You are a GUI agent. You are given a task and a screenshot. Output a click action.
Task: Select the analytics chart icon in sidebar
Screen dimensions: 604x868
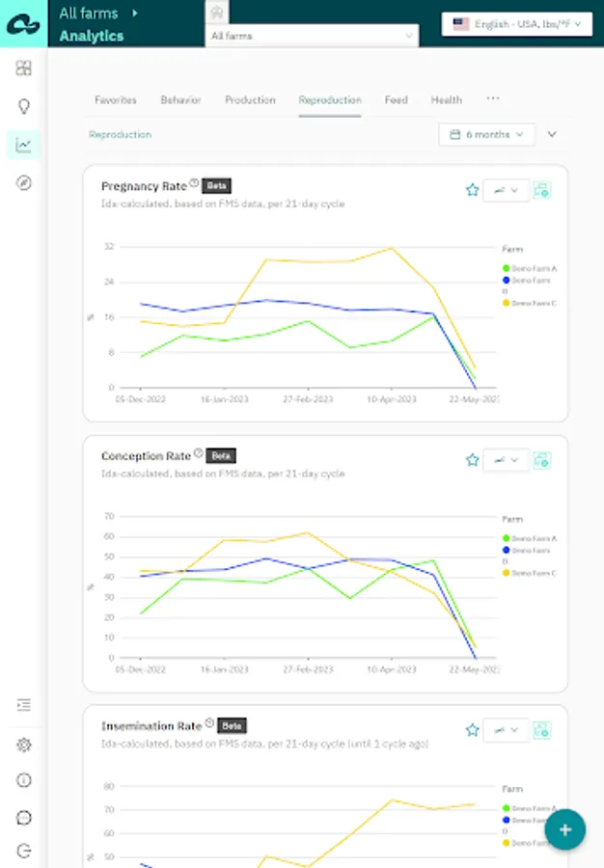pos(24,145)
